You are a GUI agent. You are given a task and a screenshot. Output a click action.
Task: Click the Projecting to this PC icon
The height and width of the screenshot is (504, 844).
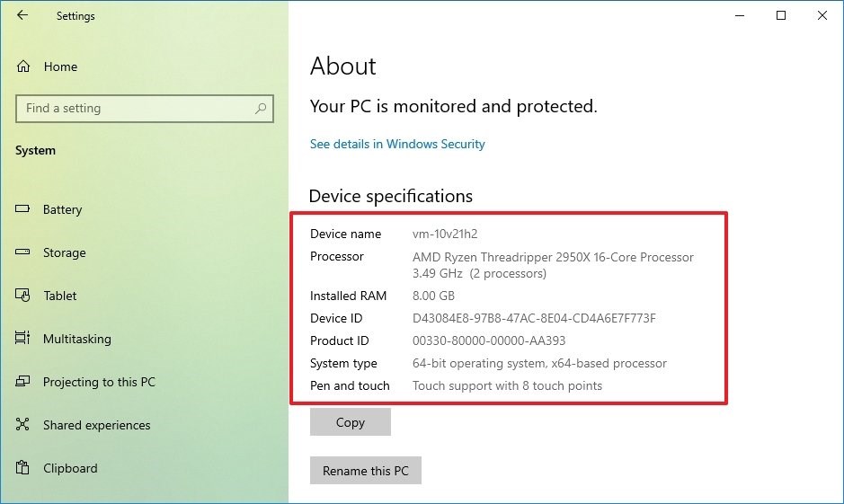tap(23, 382)
